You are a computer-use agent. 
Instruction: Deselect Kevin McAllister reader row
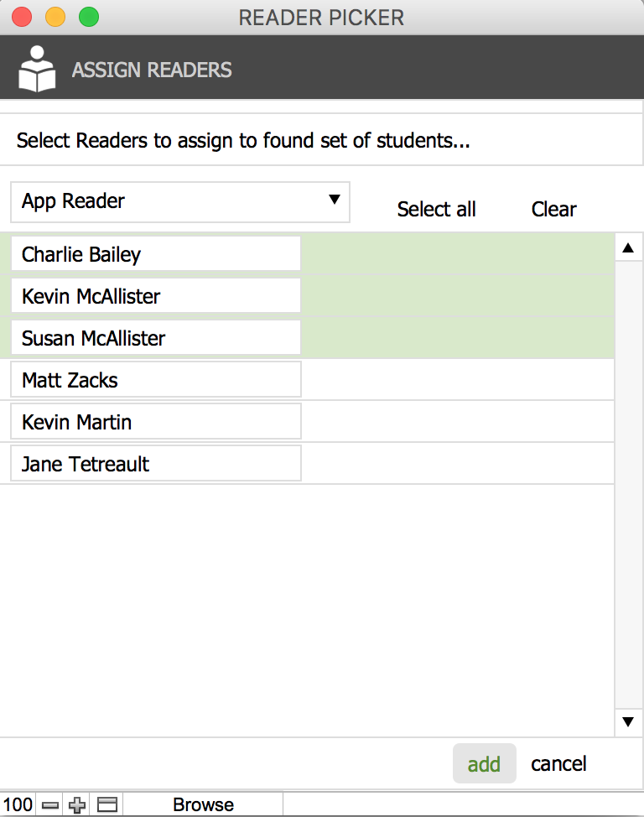[156, 296]
